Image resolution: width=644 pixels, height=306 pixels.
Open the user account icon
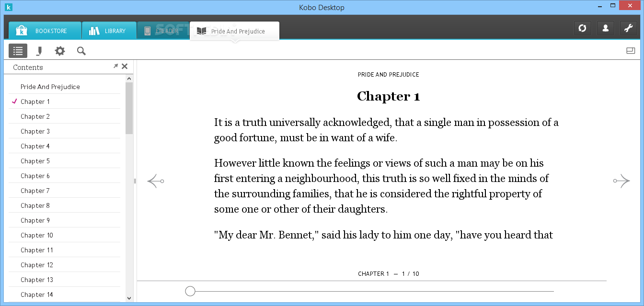coord(605,28)
